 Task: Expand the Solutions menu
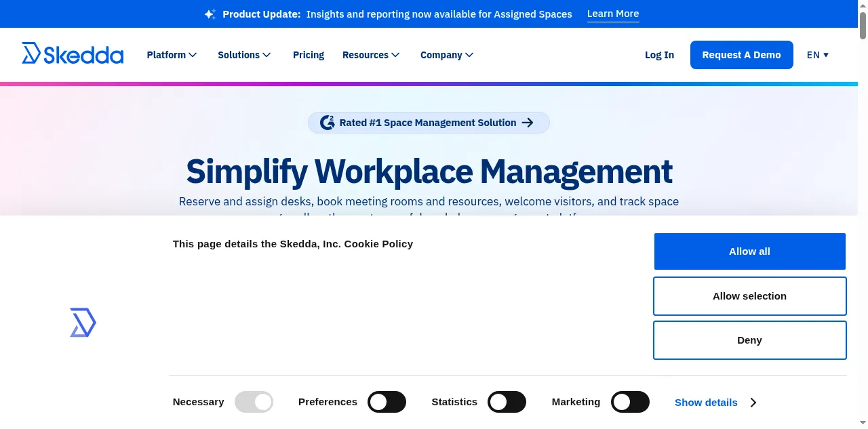point(244,55)
